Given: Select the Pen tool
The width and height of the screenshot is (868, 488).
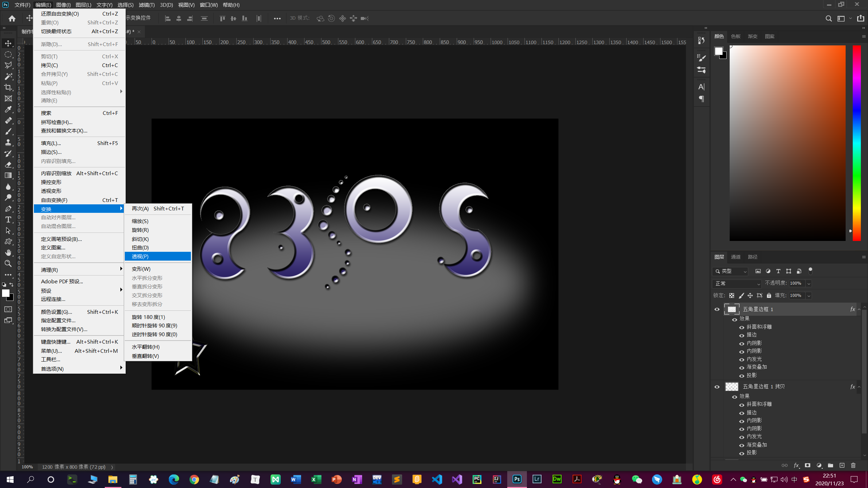Looking at the screenshot, I should pyautogui.click(x=8, y=209).
